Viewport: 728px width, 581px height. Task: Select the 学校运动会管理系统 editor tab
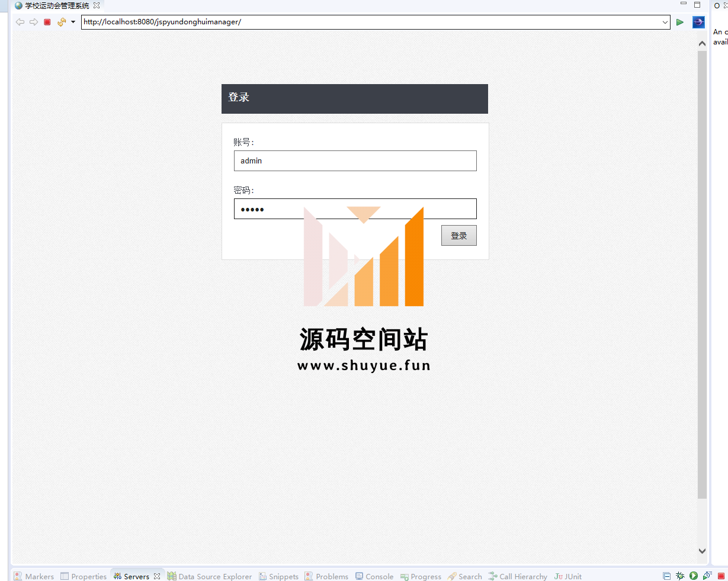click(x=57, y=5)
